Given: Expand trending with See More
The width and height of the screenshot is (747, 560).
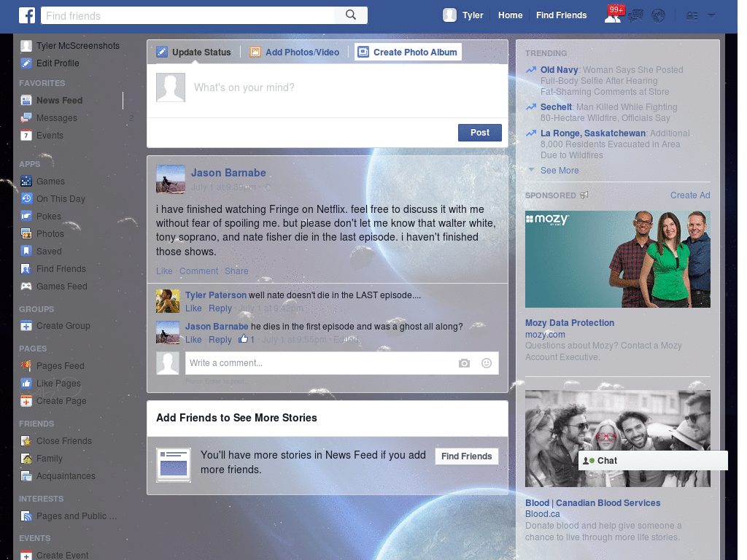Looking at the screenshot, I should coord(560,171).
